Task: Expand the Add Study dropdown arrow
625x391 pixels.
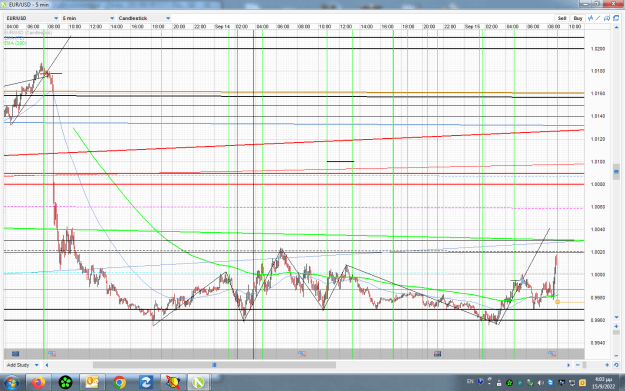Action: click(x=37, y=365)
